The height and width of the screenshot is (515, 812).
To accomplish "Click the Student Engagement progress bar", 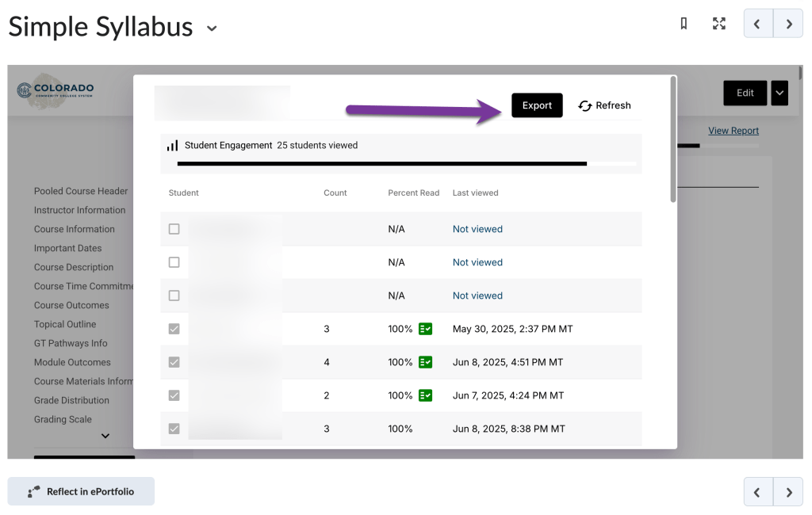I will (x=396, y=162).
